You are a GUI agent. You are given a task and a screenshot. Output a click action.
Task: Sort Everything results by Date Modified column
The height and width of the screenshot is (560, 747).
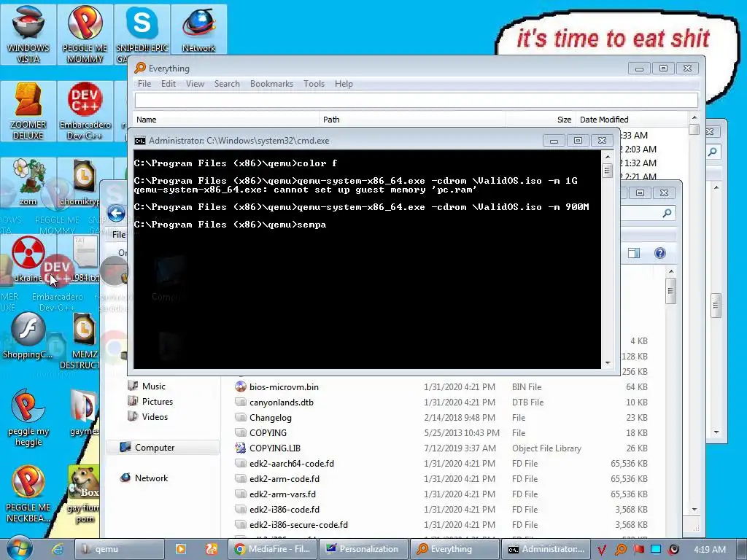[632, 120]
